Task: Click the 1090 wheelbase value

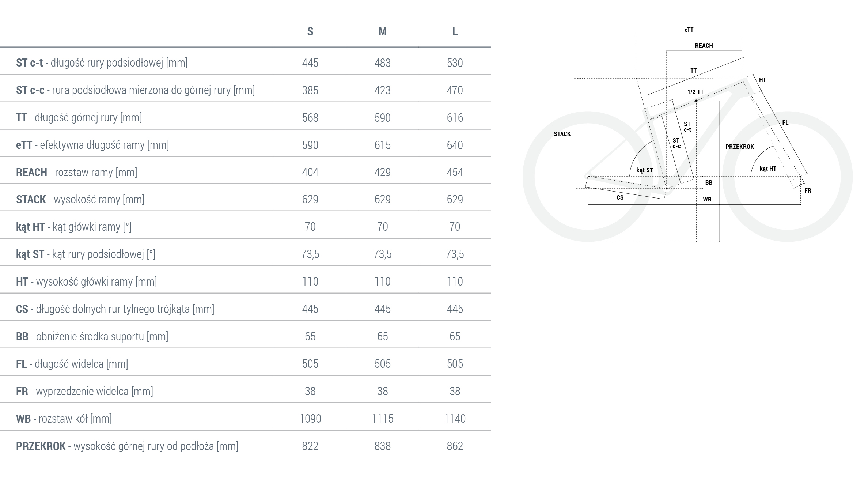Action: [x=310, y=419]
